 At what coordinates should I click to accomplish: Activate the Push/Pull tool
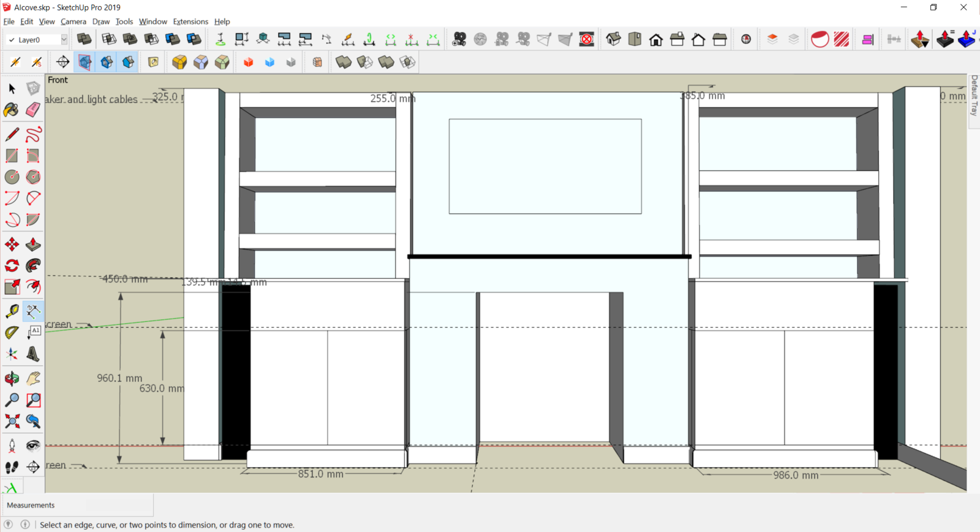(x=33, y=245)
